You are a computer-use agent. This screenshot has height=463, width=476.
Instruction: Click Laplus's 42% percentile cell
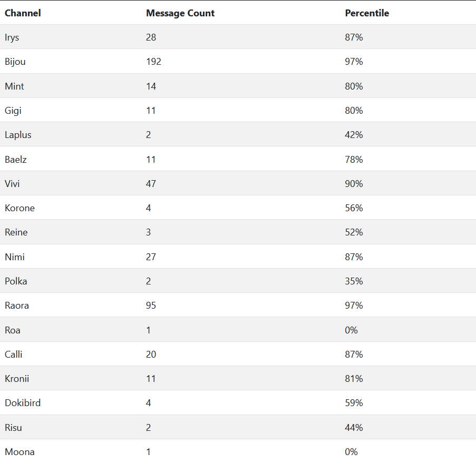pyautogui.click(x=354, y=135)
